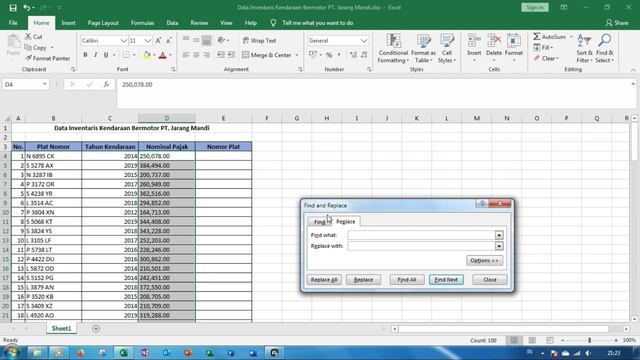Open the font size dropdown

[x=147, y=40]
